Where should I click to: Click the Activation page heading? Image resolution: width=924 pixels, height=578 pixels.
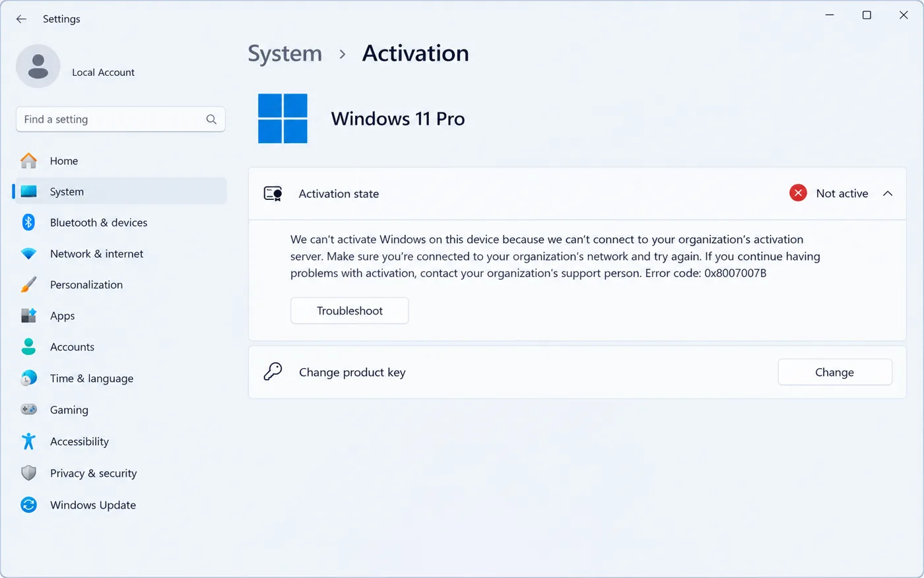tap(416, 53)
